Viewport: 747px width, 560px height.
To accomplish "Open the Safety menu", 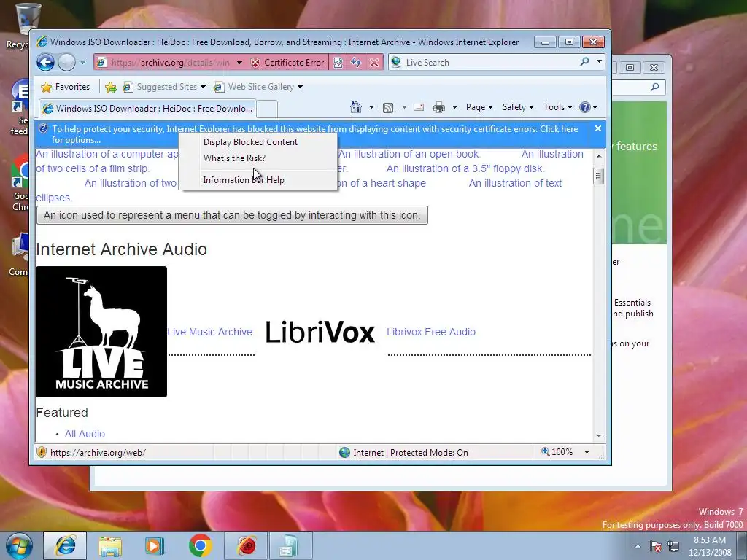I will click(519, 107).
